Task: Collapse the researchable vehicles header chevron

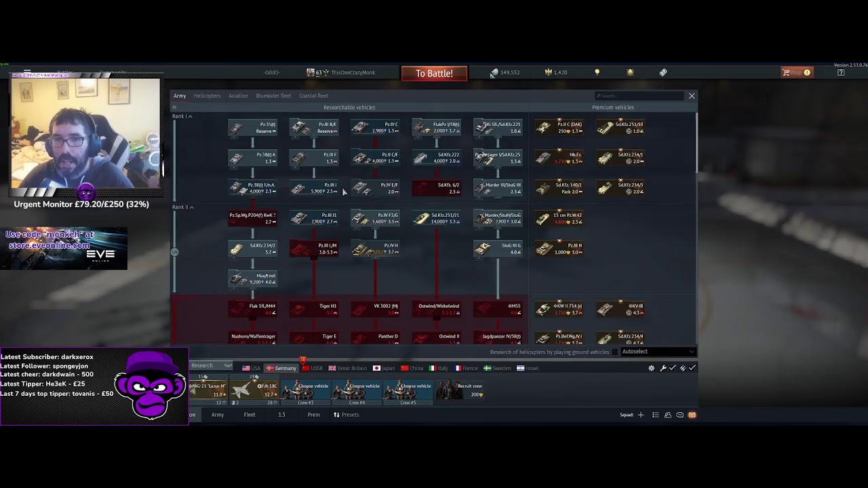Action: click(174, 107)
